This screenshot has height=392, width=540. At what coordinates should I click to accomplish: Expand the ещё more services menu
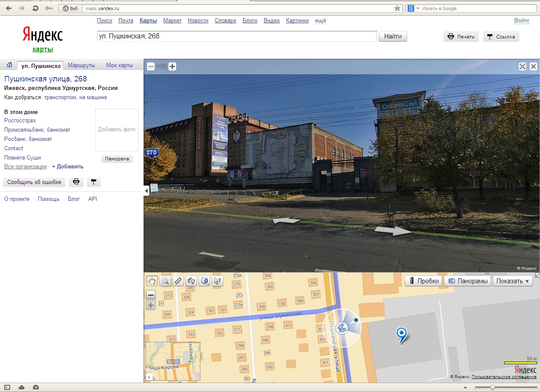[x=321, y=21]
